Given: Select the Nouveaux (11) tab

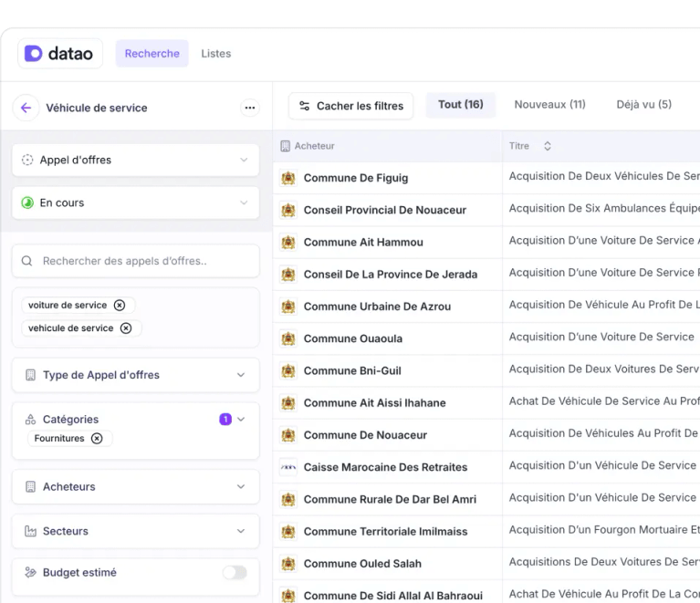Looking at the screenshot, I should pos(550,104).
